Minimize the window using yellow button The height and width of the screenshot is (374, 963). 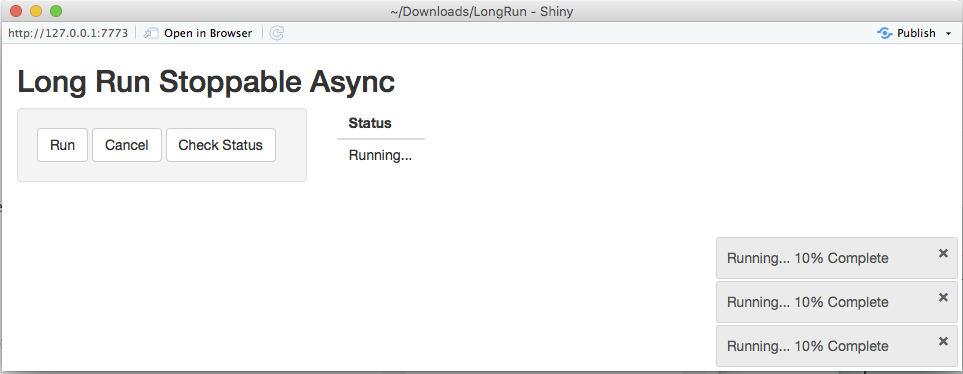tap(36, 11)
